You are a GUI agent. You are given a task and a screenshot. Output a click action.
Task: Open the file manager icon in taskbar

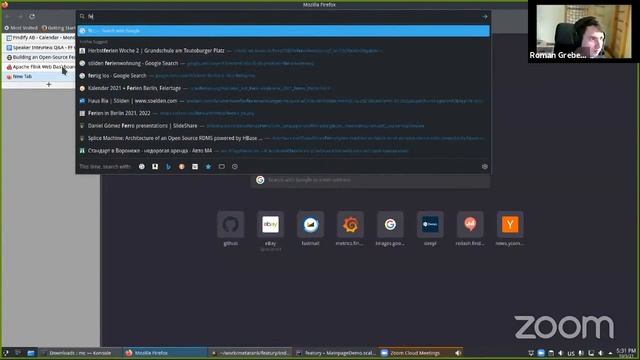coord(31,353)
